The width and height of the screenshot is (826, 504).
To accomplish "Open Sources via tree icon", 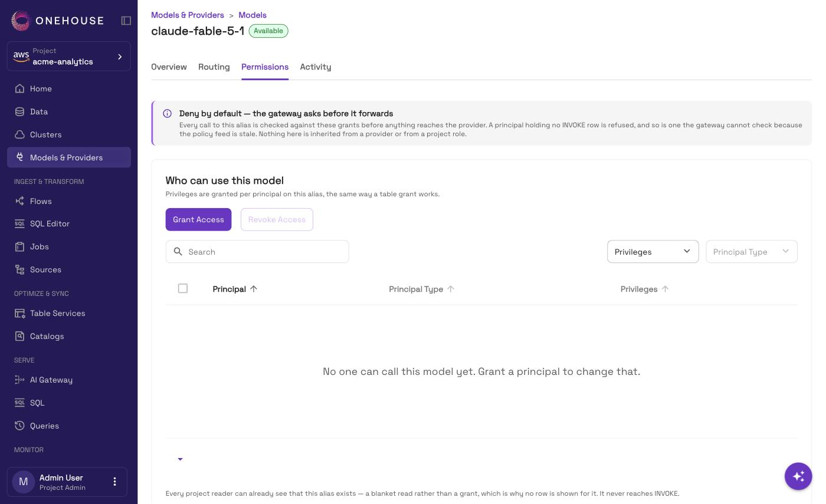I will tap(19, 269).
